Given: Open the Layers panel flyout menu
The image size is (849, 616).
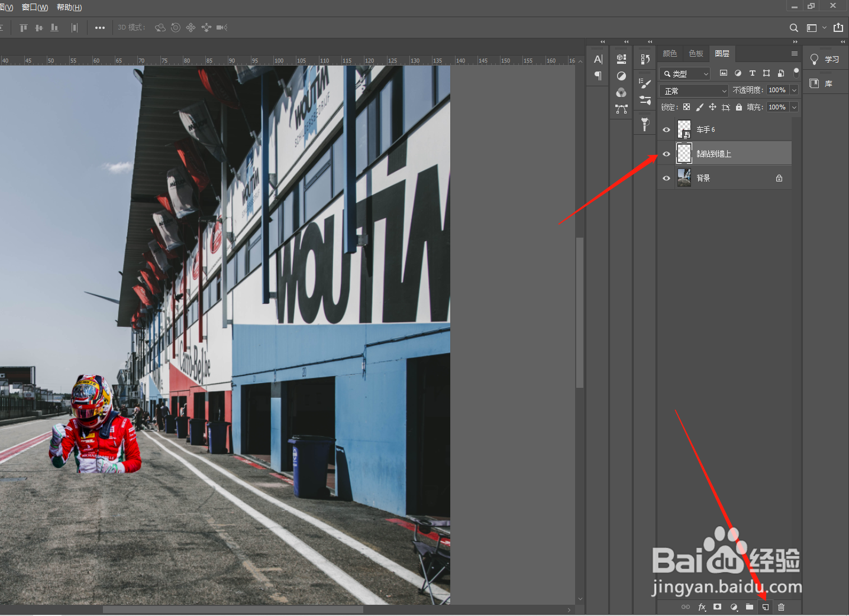Looking at the screenshot, I should point(795,53).
